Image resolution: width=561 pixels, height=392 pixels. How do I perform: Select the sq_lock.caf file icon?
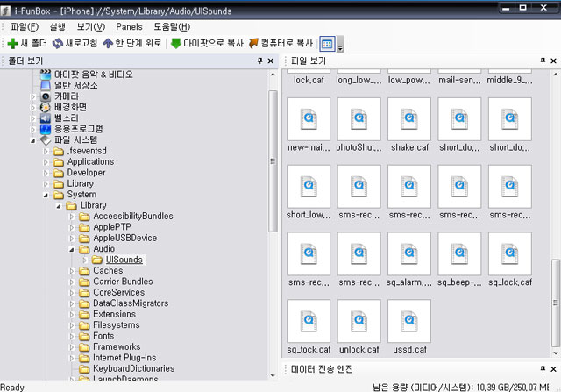click(x=510, y=253)
